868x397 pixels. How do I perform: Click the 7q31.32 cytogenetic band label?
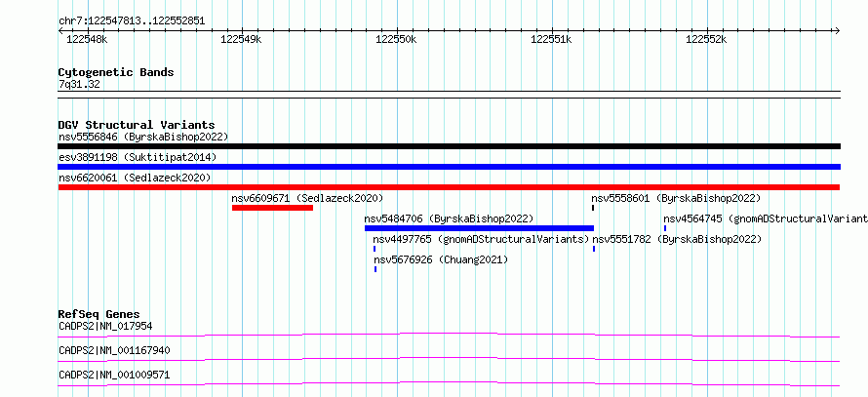click(x=79, y=85)
